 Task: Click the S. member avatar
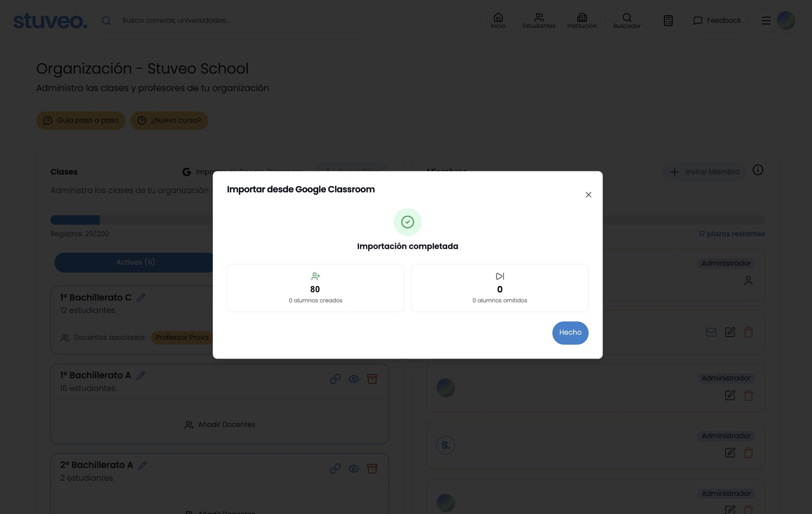click(445, 445)
